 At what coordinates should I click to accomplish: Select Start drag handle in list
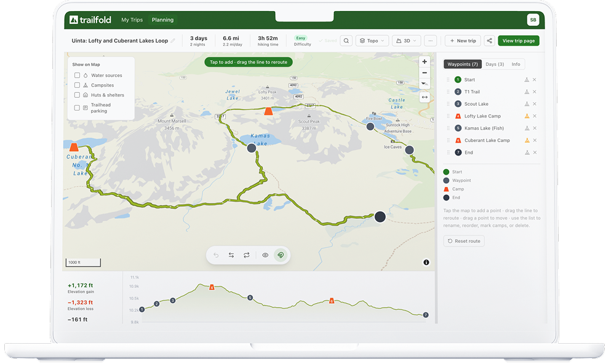point(448,79)
